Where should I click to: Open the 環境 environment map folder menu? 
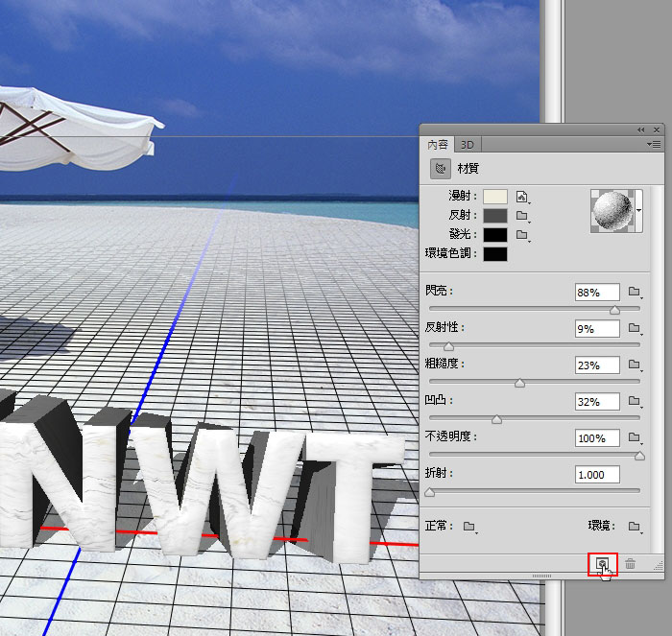(x=634, y=527)
